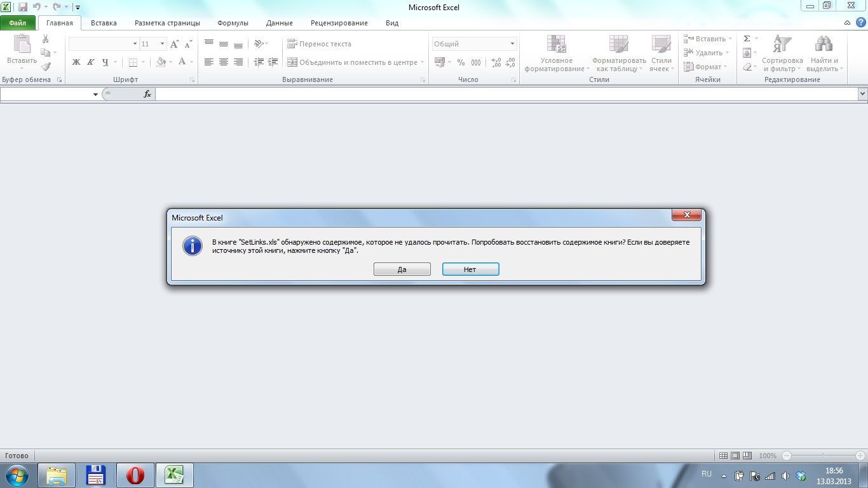Image resolution: width=868 pixels, height=488 pixels.
Task: Click the fx insert function icon
Action: (147, 94)
